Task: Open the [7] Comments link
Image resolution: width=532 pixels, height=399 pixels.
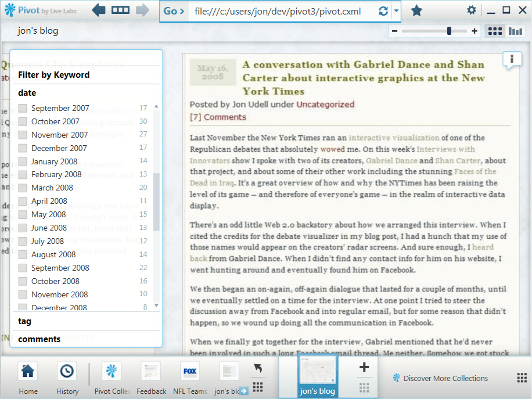Action: coord(218,117)
